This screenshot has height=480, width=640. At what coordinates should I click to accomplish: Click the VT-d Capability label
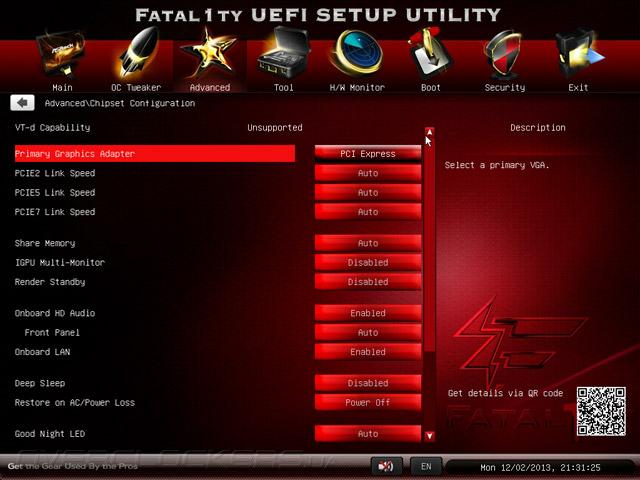point(52,128)
